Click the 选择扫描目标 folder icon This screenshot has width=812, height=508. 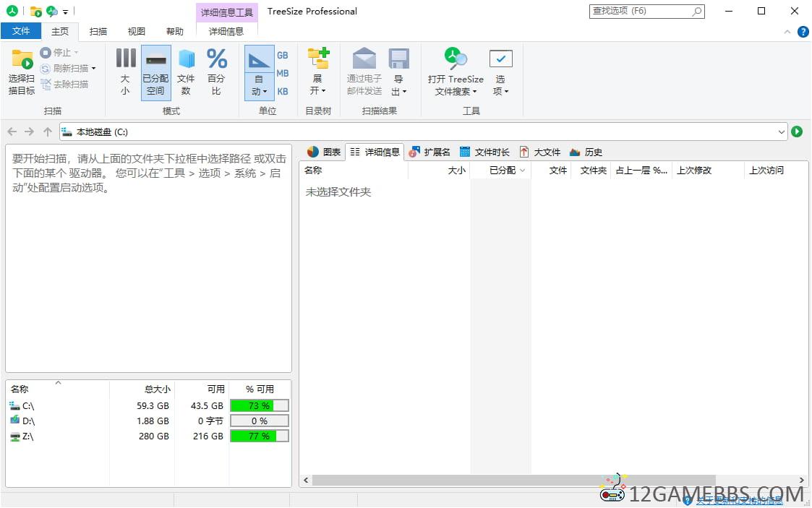coord(22,59)
